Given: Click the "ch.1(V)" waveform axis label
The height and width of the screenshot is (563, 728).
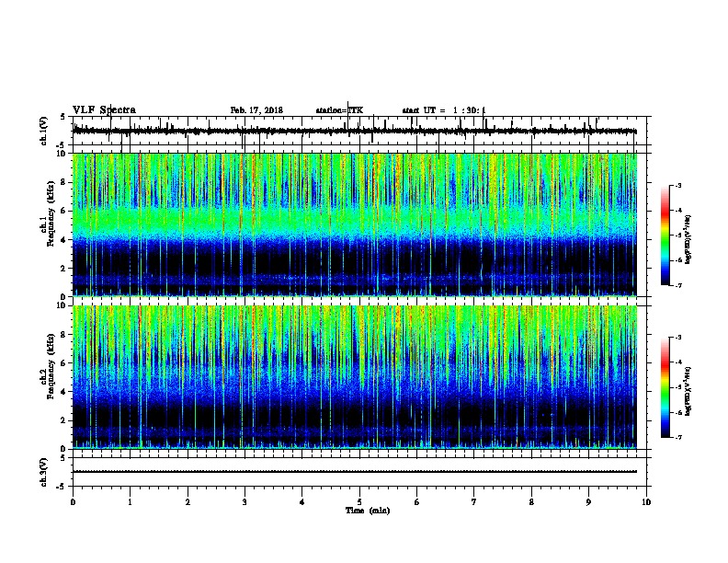Looking at the screenshot, I should pos(44,131).
